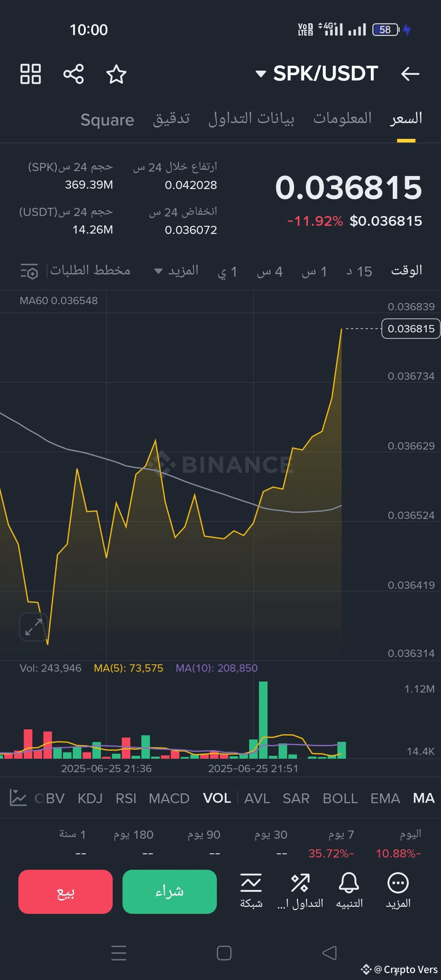441x980 pixels.
Task: Select the 15 د timeframe
Action: 359,272
